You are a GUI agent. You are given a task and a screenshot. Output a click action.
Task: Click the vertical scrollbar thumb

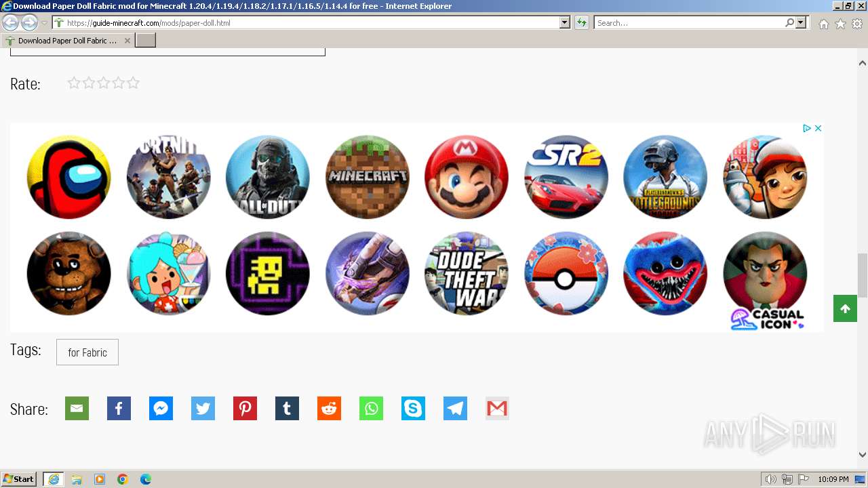coord(863,275)
